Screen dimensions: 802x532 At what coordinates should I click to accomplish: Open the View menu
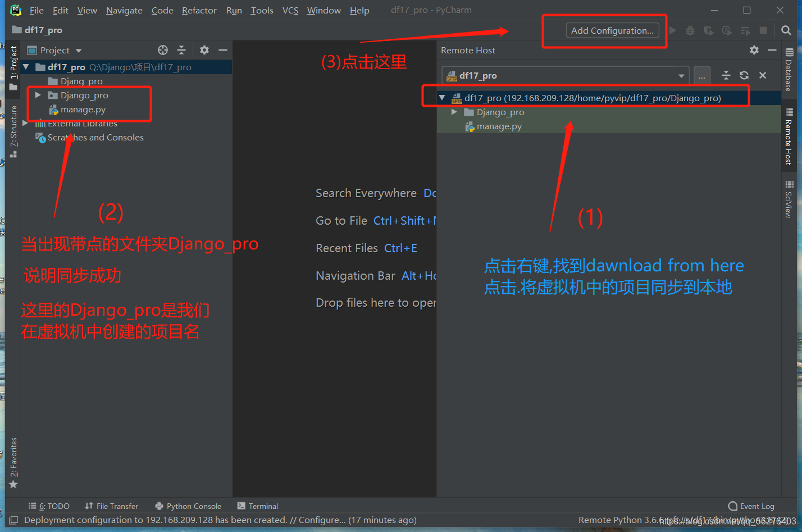point(87,10)
